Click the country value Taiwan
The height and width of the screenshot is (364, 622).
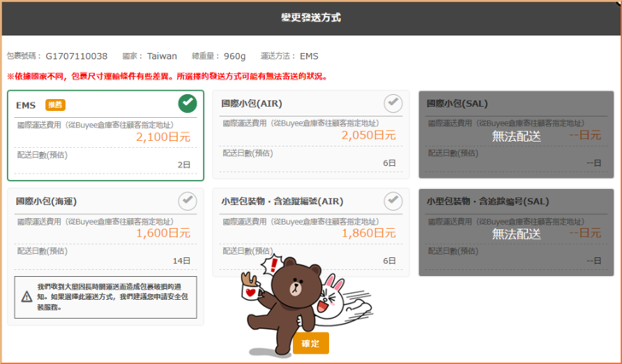161,56
